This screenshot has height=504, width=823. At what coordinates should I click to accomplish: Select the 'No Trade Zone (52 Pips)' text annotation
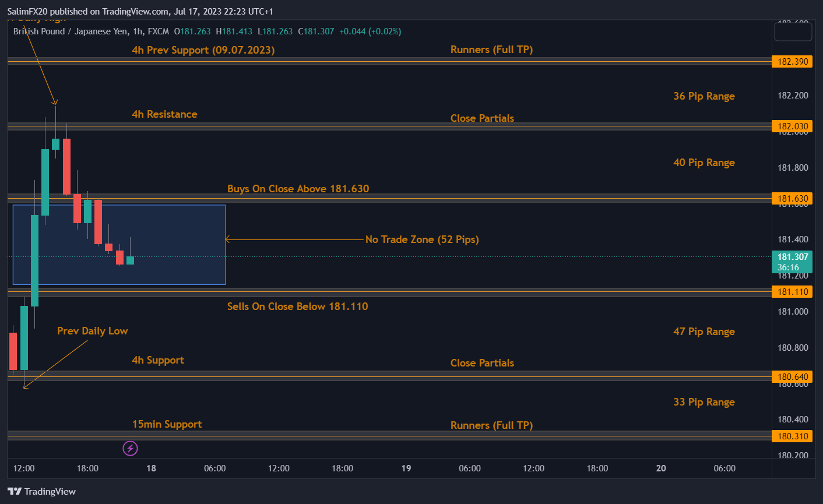(x=422, y=239)
